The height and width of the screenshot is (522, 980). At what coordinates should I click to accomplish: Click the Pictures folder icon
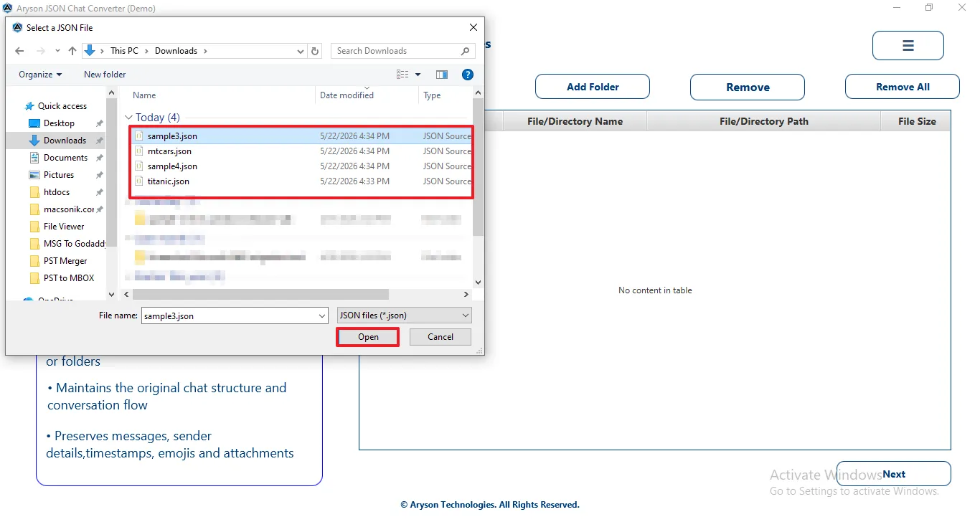click(34, 175)
